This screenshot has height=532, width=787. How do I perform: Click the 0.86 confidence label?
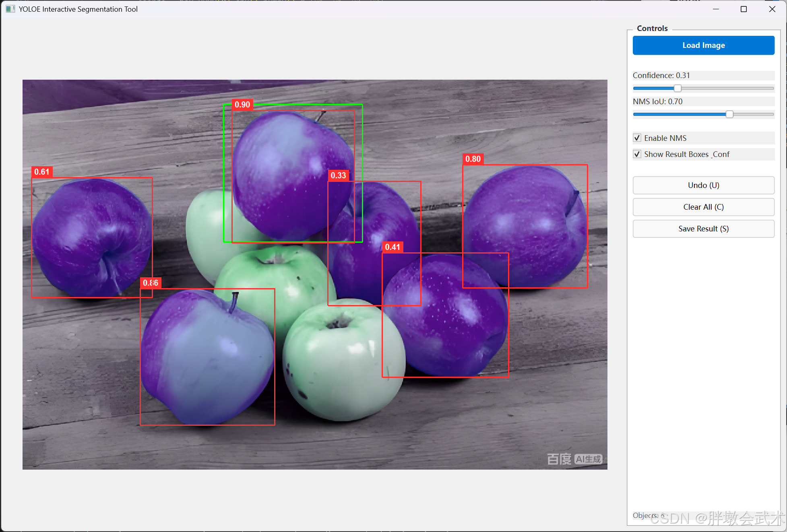click(151, 283)
